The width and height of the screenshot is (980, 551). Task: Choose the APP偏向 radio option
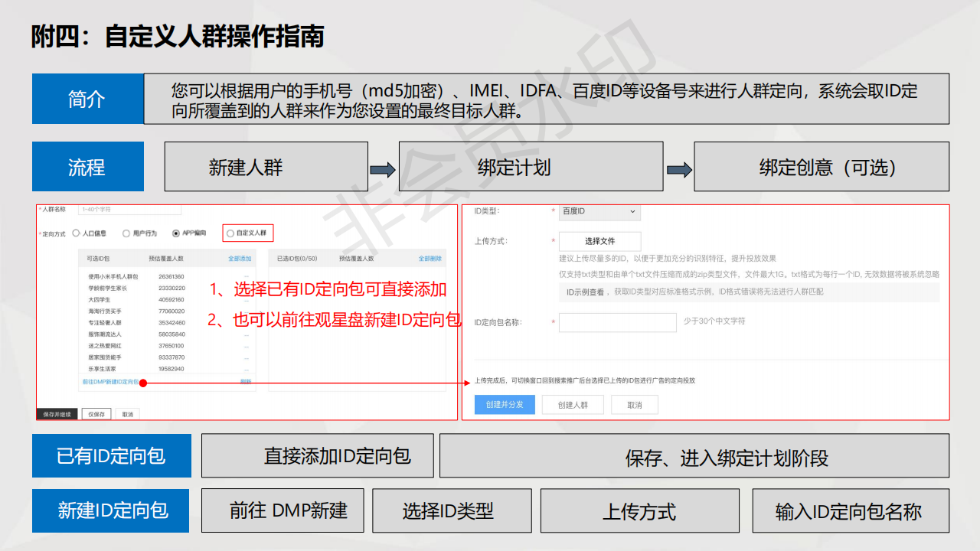177,233
